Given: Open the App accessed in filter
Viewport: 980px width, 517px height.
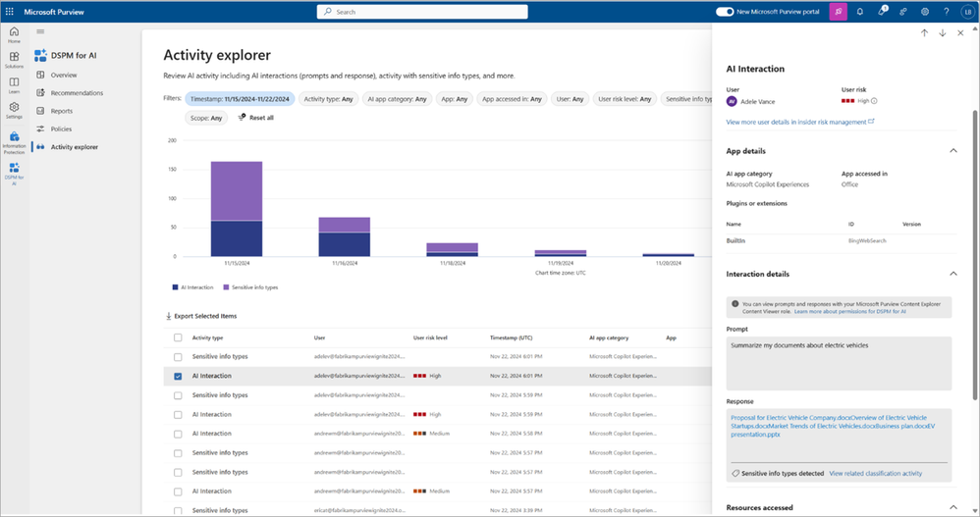Looking at the screenshot, I should click(x=512, y=99).
